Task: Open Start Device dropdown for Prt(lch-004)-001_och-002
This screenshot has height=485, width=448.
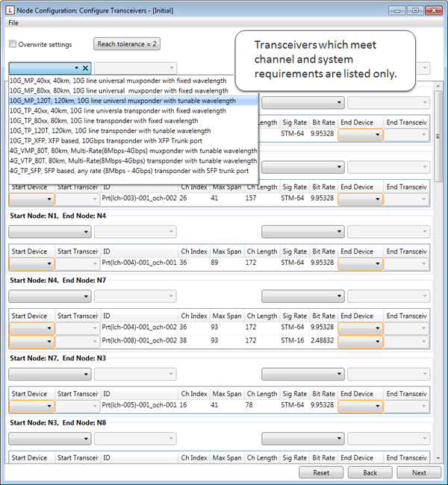Action: 32,328
